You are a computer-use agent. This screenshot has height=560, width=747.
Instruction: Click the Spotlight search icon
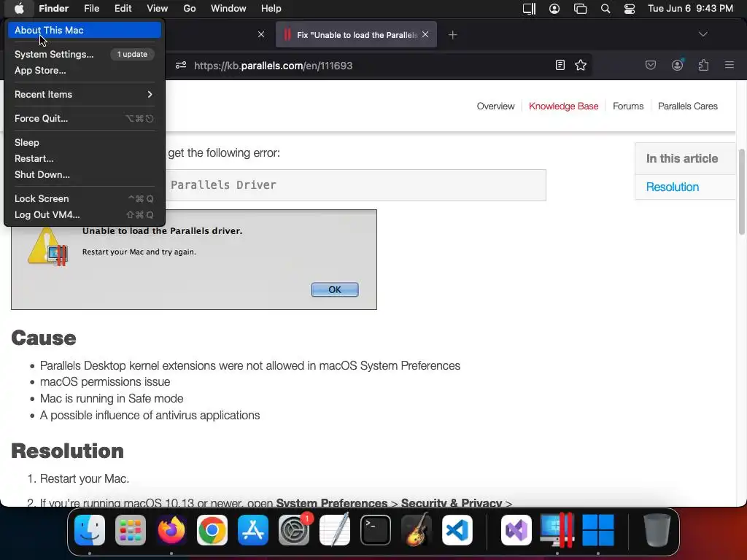click(x=605, y=9)
